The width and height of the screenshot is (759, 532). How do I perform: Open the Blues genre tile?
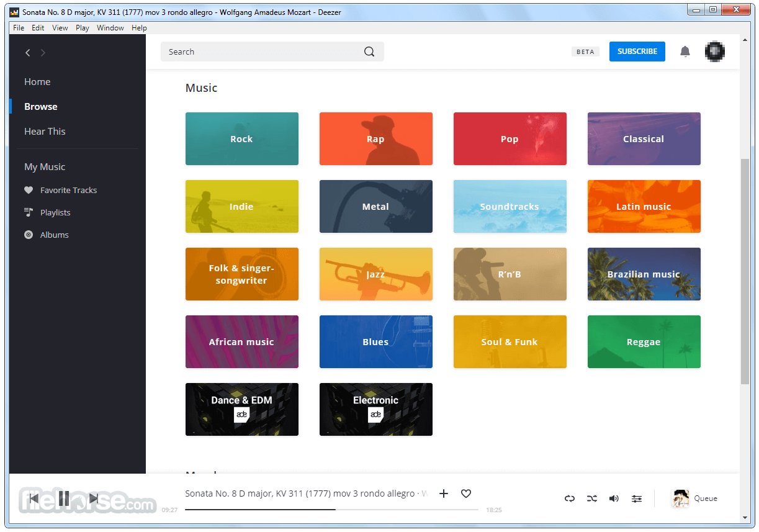(x=376, y=341)
